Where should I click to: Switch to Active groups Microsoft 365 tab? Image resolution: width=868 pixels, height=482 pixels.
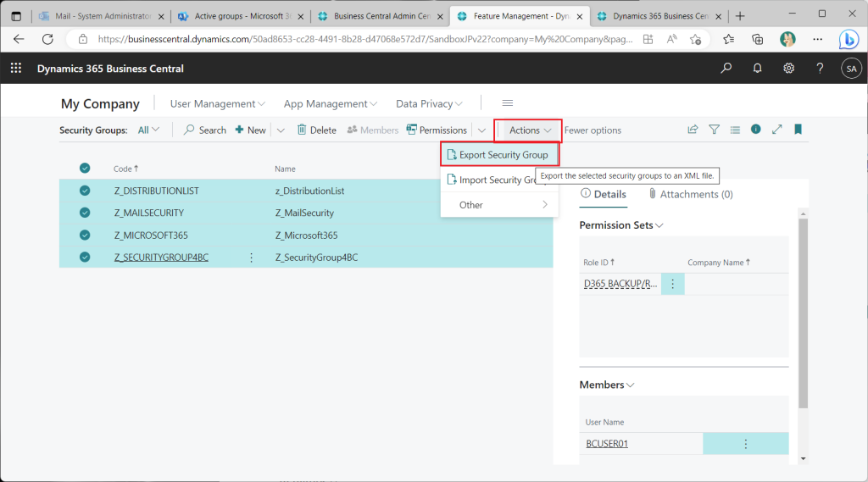242,16
